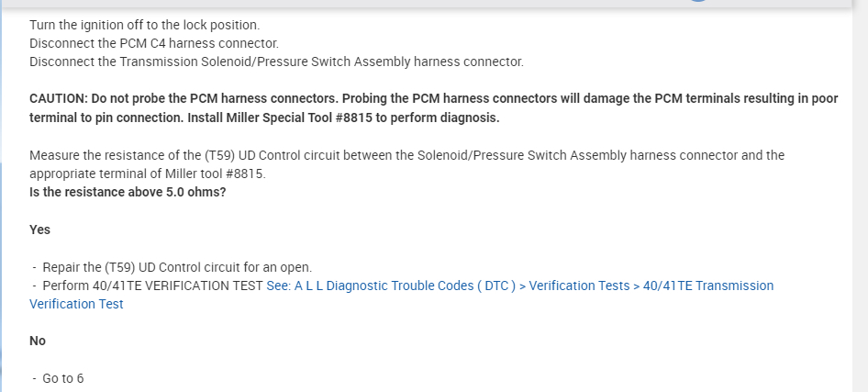The height and width of the screenshot is (392, 868).
Task: Click the 'Disconnect the Transmission Solenoid/Pressure Switch' line
Action: [275, 62]
